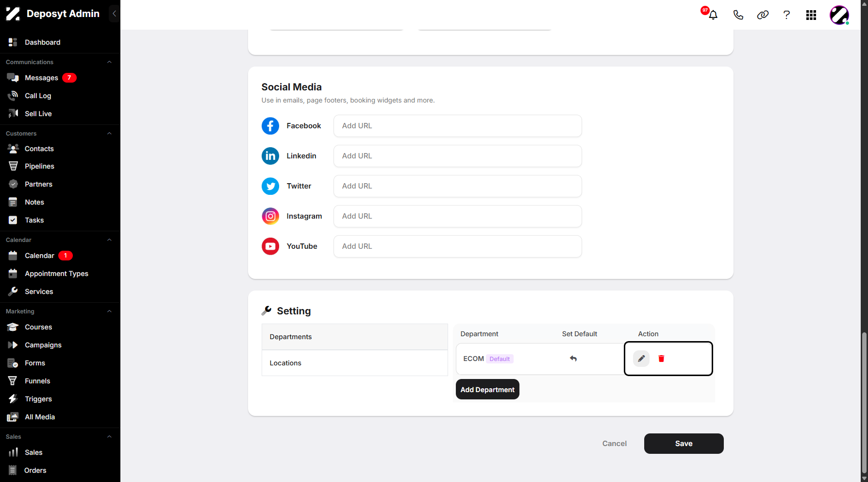Click the phone dialer icon in header
This screenshot has height=482, width=868.
[738, 15]
